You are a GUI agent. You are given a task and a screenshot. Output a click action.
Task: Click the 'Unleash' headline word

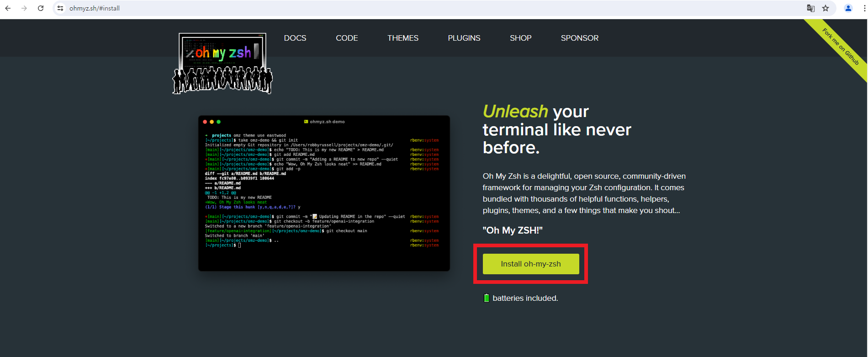[x=515, y=112]
